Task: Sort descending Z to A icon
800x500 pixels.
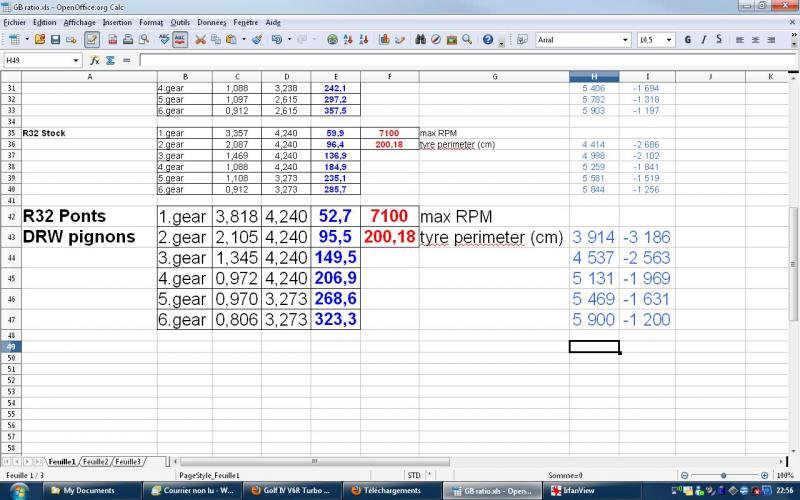Action: pos(364,39)
